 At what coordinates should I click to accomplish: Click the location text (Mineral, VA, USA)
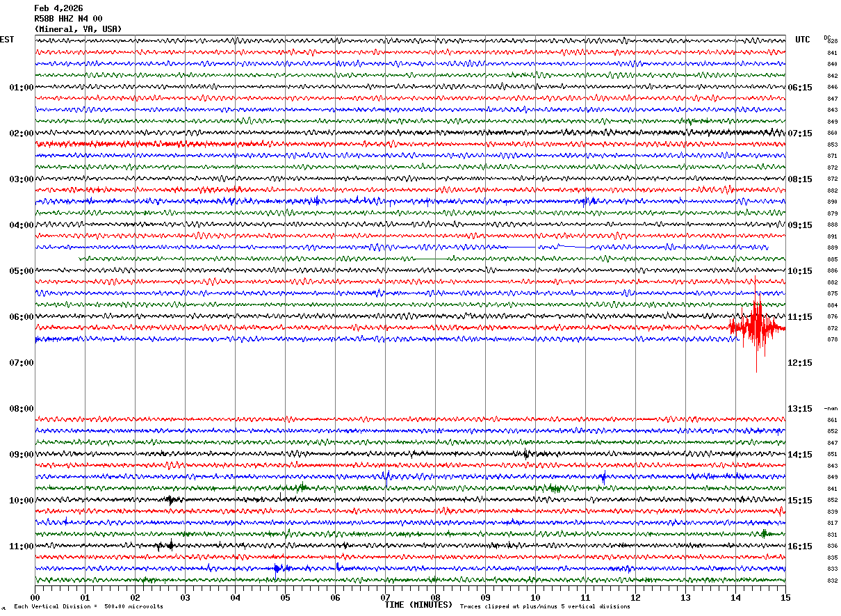pyautogui.click(x=78, y=29)
